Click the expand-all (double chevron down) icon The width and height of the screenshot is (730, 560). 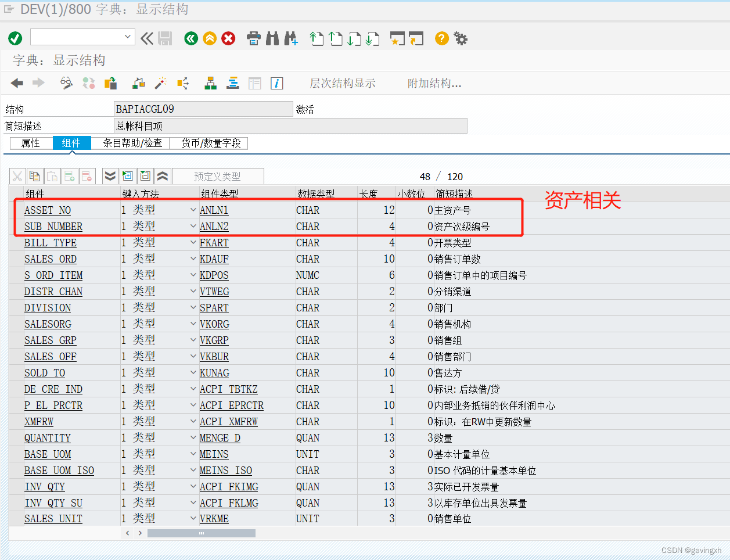coord(110,175)
